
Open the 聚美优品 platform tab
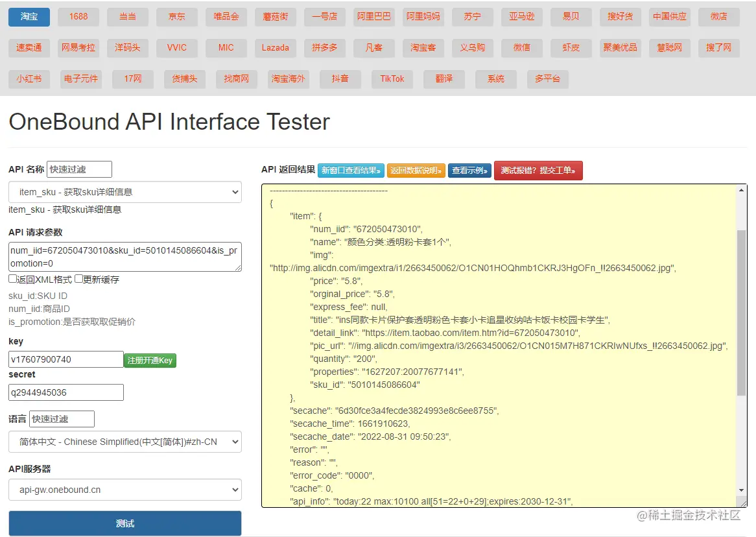point(620,48)
